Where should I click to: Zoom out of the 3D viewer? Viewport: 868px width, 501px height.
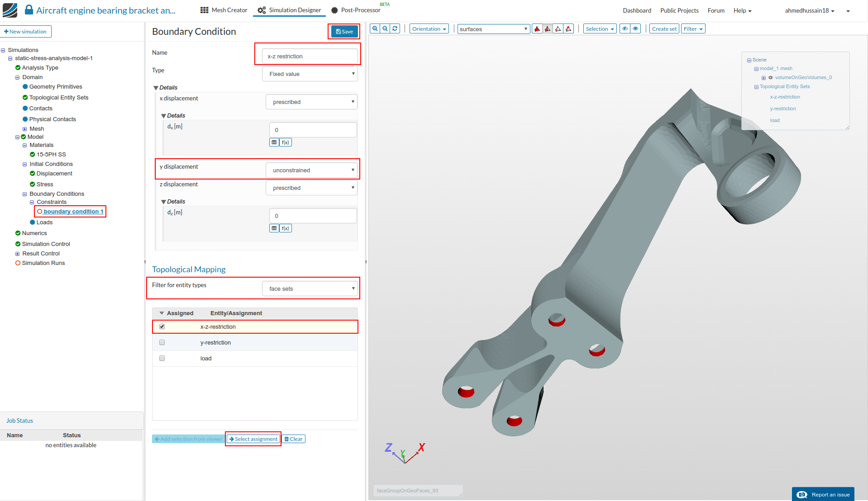(385, 29)
